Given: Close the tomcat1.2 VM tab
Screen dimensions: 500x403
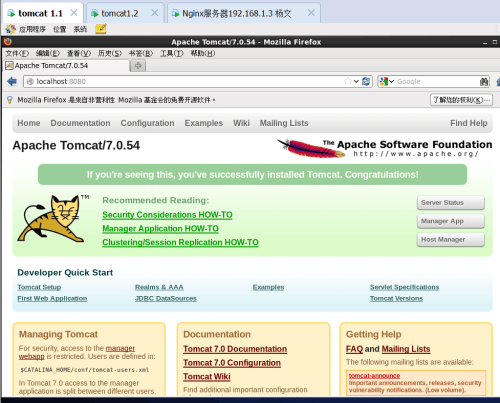Looking at the screenshot, I should 155,13.
